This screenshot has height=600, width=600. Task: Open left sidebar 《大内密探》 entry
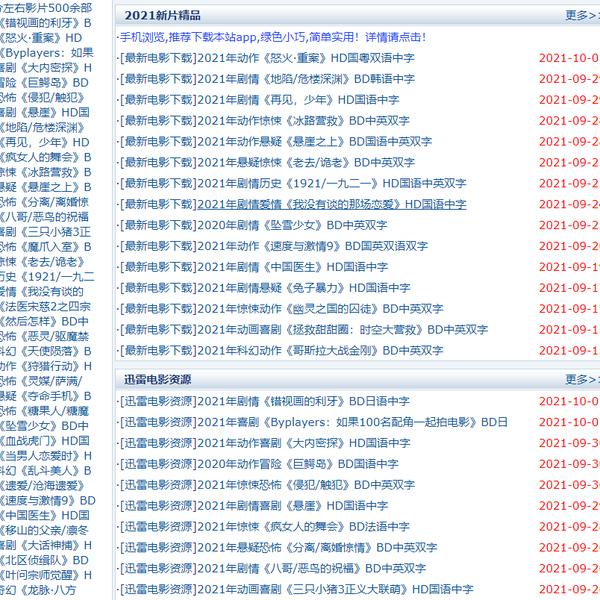point(46,68)
